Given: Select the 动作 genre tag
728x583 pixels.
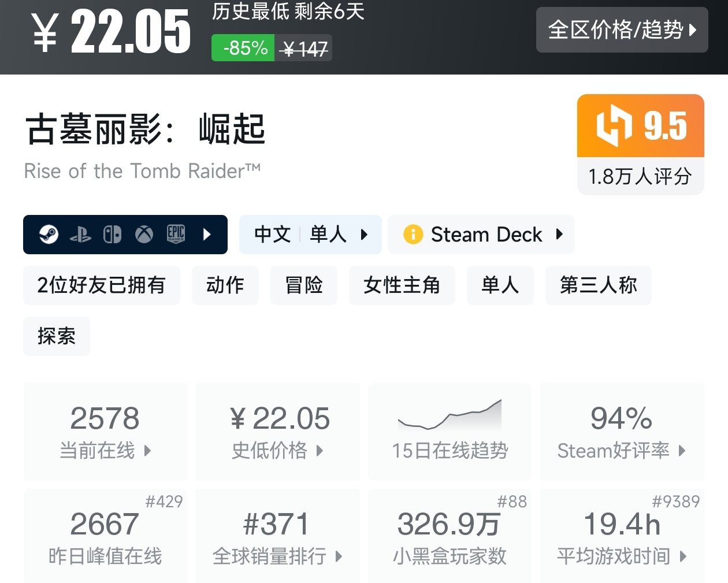Looking at the screenshot, I should 225,285.
